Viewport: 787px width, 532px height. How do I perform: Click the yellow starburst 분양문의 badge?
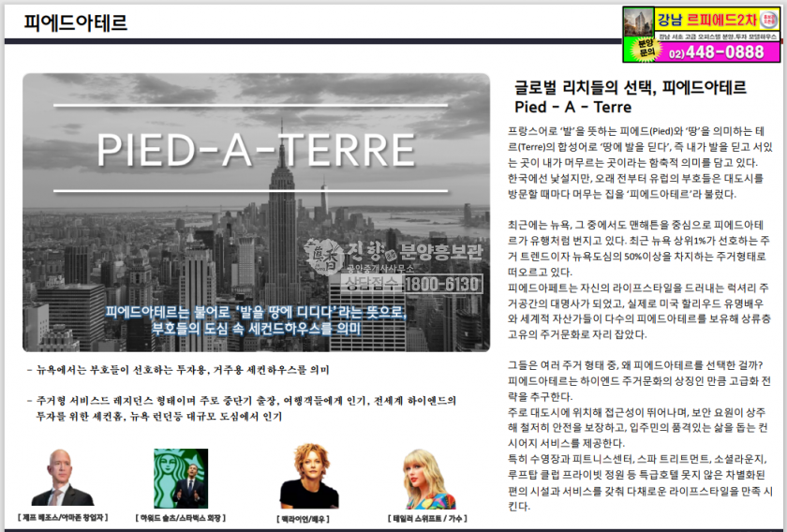point(645,49)
